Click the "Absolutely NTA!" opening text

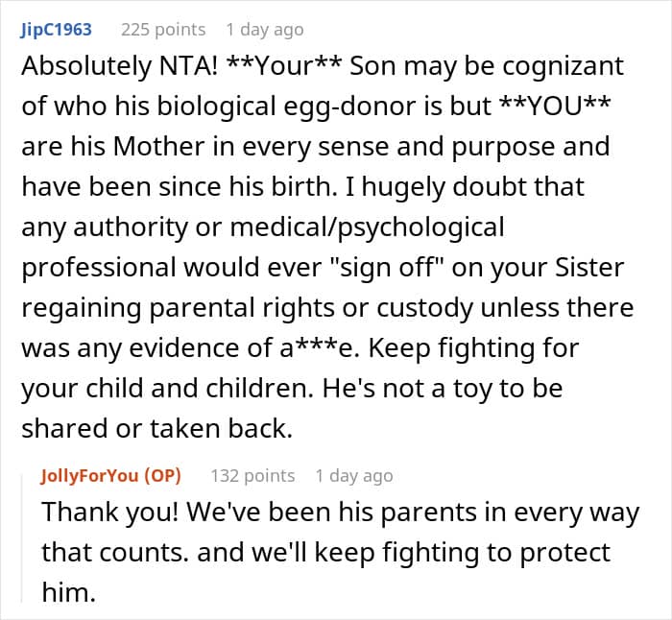point(120,66)
